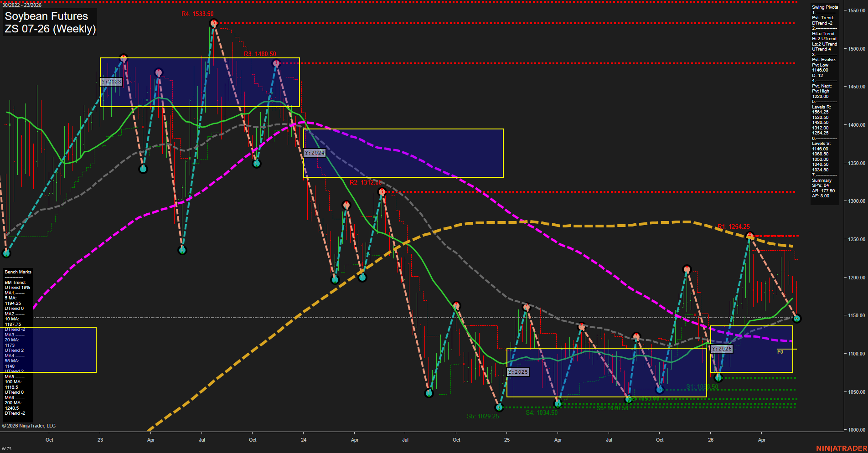Click the latest pivot low marker at chart's right edge
This screenshot has height=453, width=868.
tap(797, 319)
